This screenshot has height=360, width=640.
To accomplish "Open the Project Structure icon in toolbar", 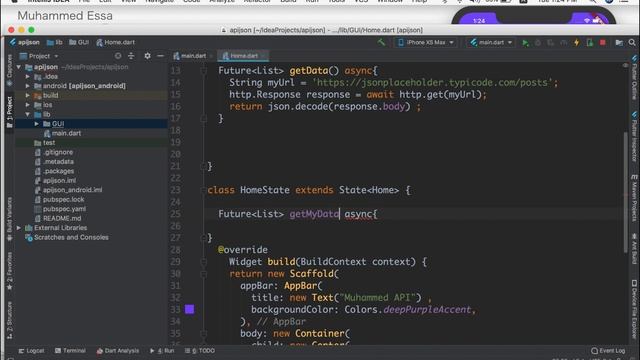I will [x=619, y=42].
